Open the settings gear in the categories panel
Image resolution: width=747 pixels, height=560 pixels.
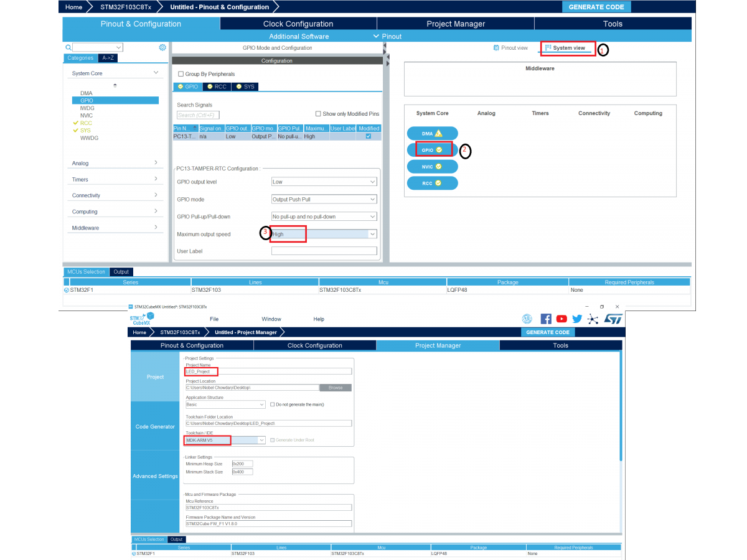pos(162,47)
